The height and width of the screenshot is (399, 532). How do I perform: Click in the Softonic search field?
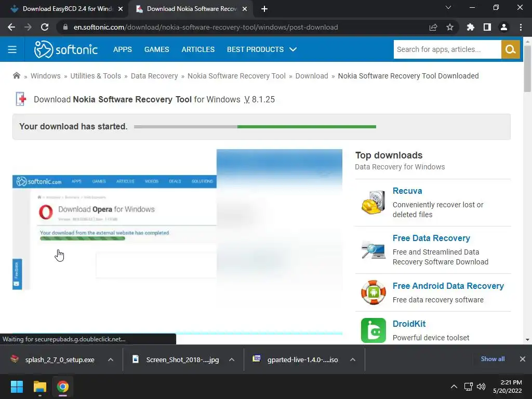click(x=447, y=49)
